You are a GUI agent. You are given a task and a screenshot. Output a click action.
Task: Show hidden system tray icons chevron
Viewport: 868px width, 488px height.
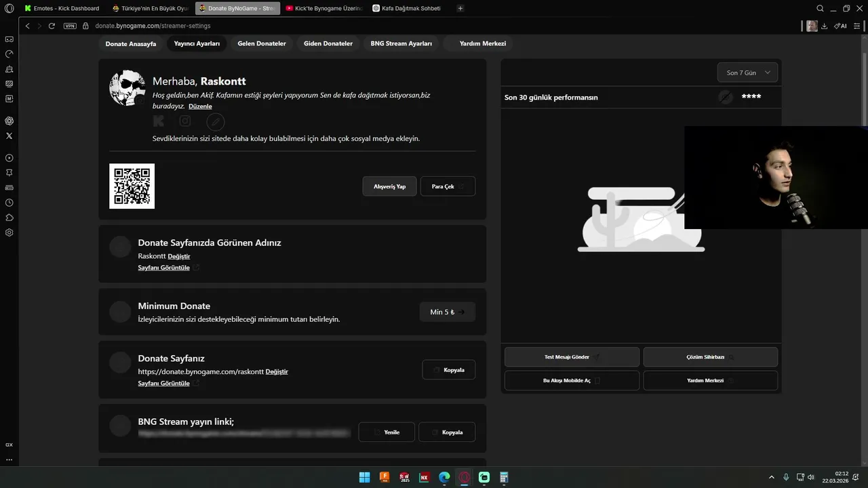771,477
